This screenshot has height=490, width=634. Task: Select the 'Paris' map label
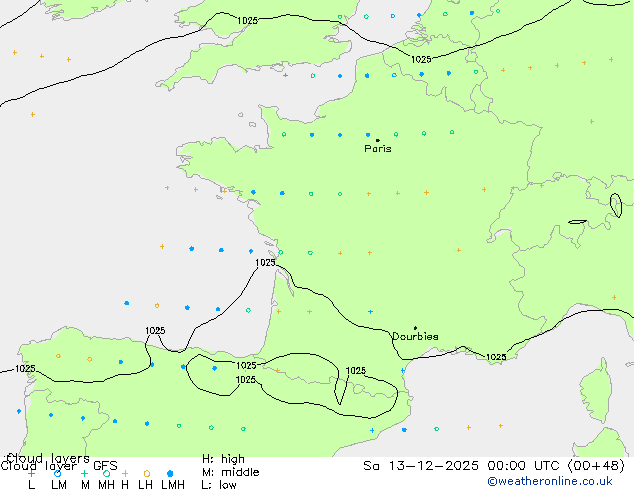pos(378,149)
